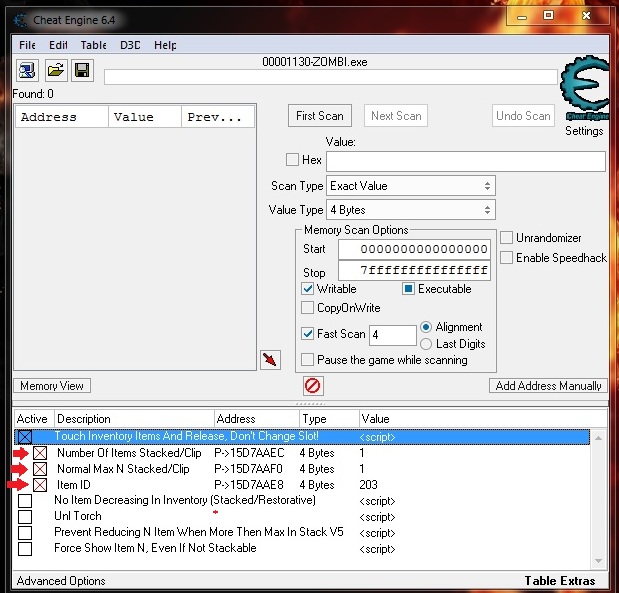Image resolution: width=619 pixels, height=593 pixels.
Task: Select the Unl Torch description text
Action: 78,516
